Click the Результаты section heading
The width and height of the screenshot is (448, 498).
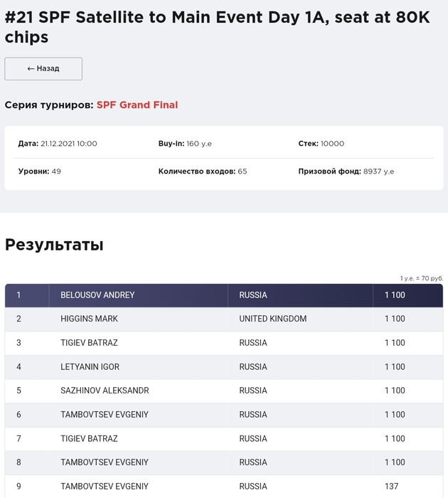(54, 245)
